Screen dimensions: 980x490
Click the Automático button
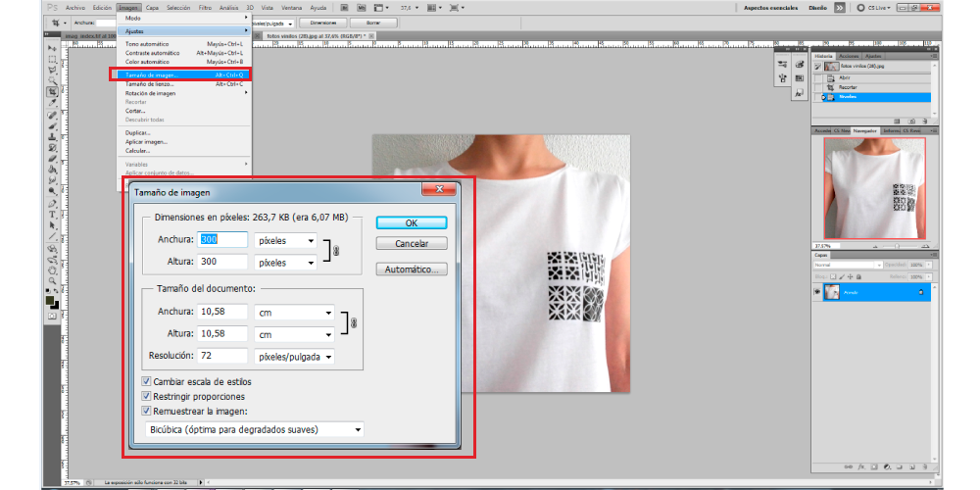[x=412, y=270]
